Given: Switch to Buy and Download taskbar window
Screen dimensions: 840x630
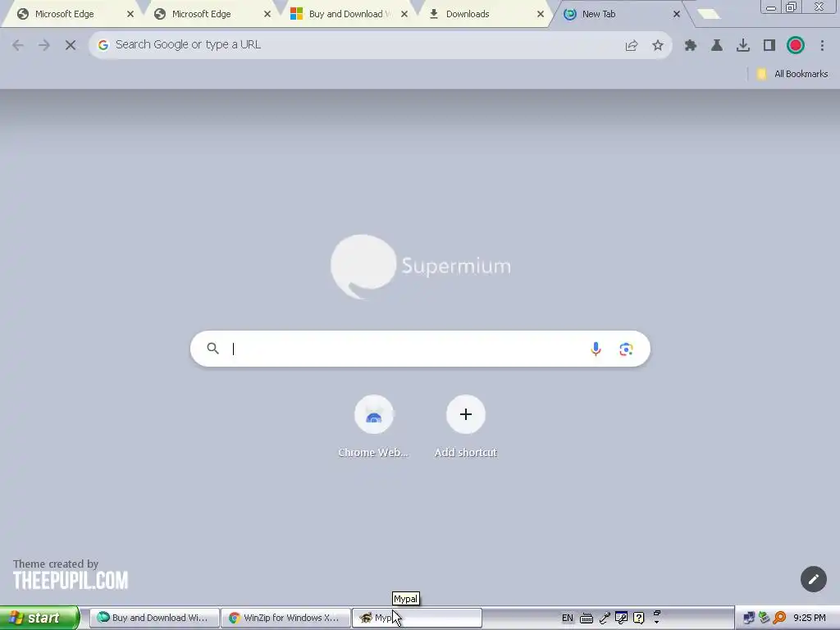Looking at the screenshot, I should coord(154,618).
